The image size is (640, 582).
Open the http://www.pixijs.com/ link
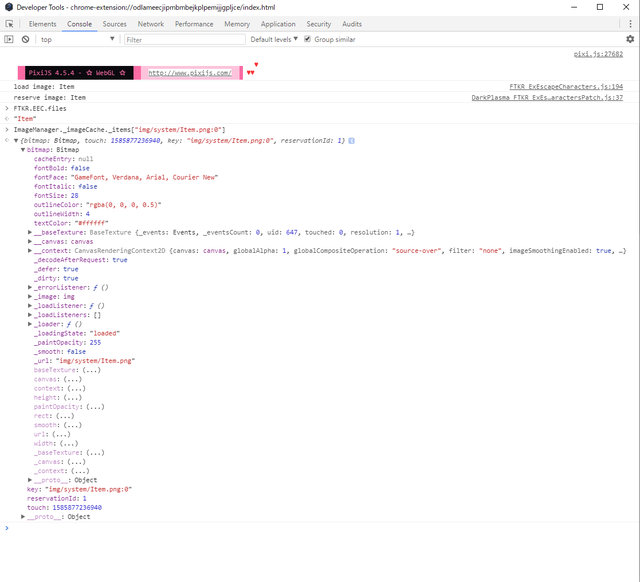190,73
